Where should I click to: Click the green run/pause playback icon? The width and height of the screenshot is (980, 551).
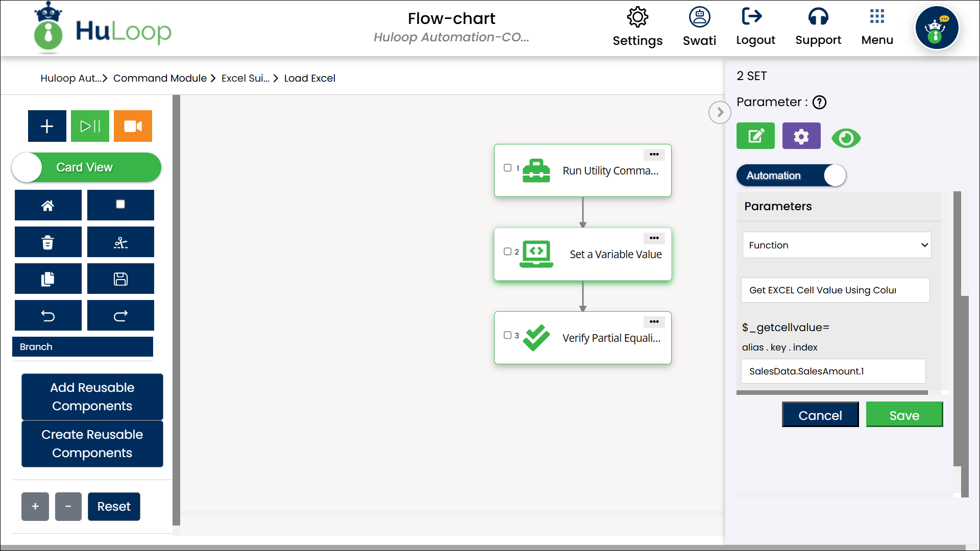point(90,126)
